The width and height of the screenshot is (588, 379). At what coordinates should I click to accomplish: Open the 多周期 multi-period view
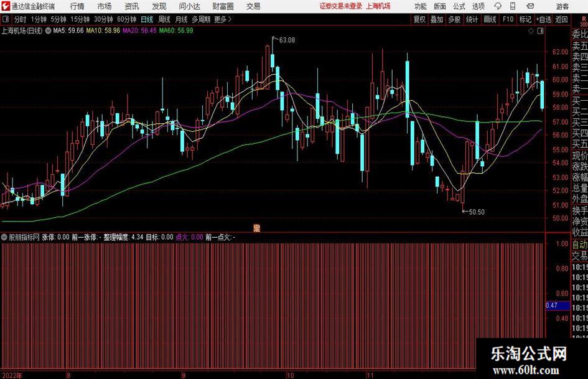coord(201,19)
